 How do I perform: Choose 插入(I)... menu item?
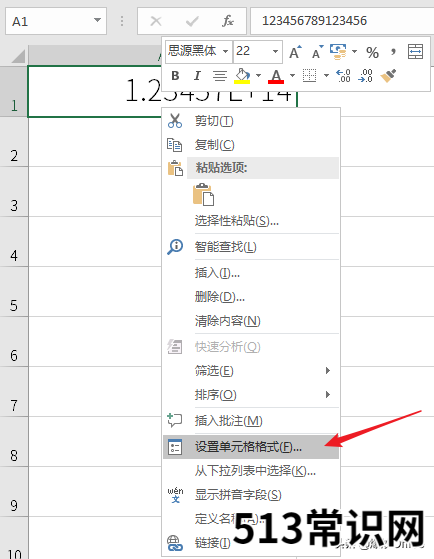point(251,273)
